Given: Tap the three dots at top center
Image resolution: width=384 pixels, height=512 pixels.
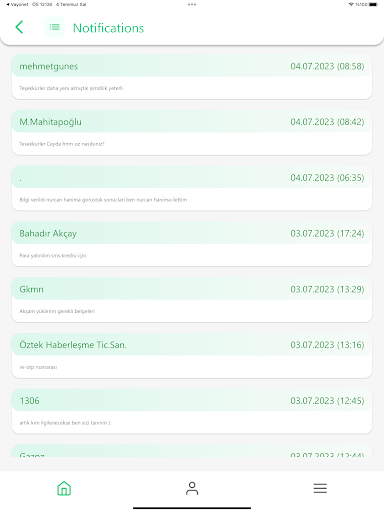Looking at the screenshot, I should (x=192, y=5).
